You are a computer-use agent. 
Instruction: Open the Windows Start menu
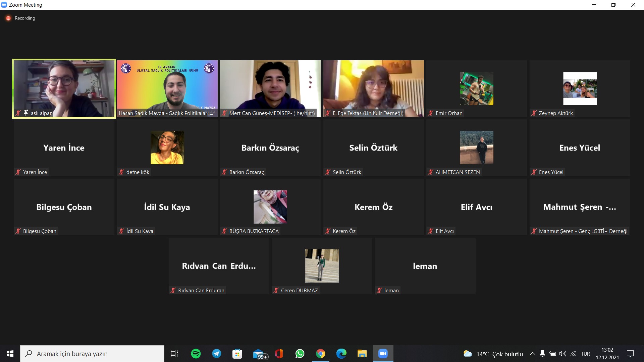tap(10, 354)
